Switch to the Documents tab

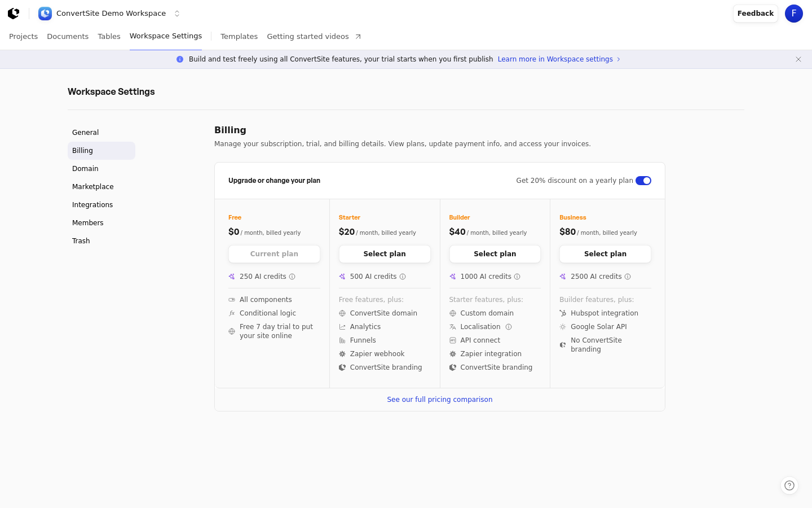click(x=68, y=37)
